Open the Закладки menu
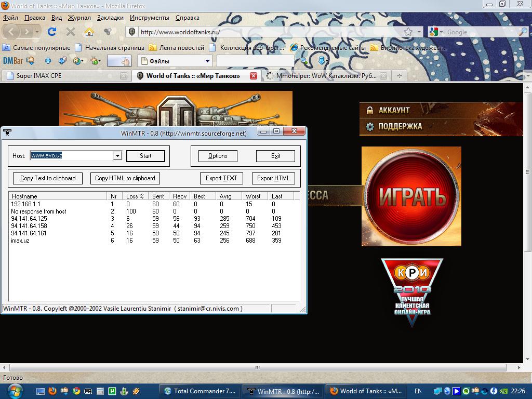The image size is (532, 399). click(110, 17)
